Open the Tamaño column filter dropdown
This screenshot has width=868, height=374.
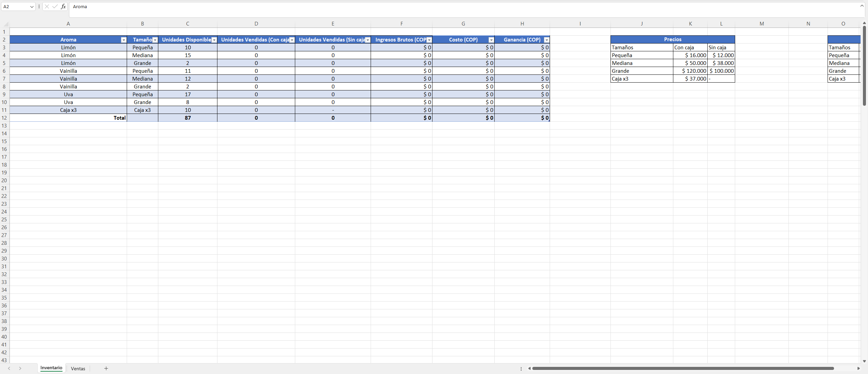pos(155,40)
